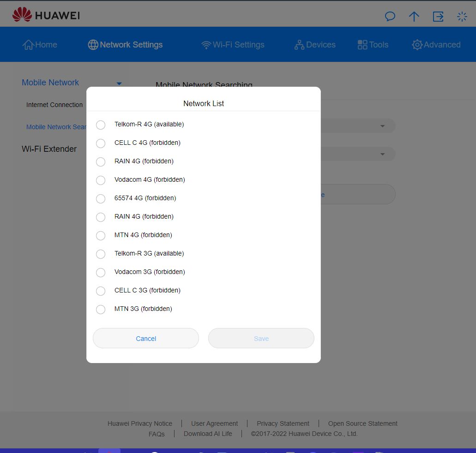
Task: Select Vodacom 4G (forbidden) radio button
Action: tap(101, 180)
